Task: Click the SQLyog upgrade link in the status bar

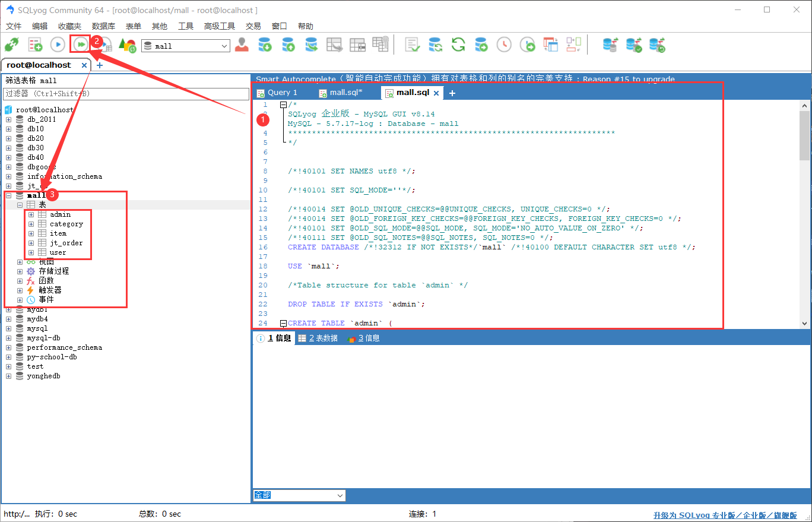Action: (725, 515)
